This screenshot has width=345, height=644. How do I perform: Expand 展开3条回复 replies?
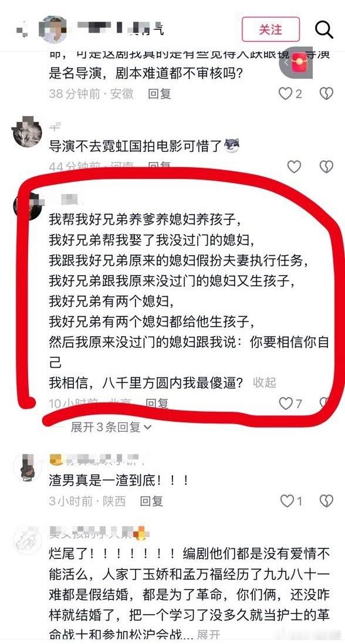click(x=111, y=427)
